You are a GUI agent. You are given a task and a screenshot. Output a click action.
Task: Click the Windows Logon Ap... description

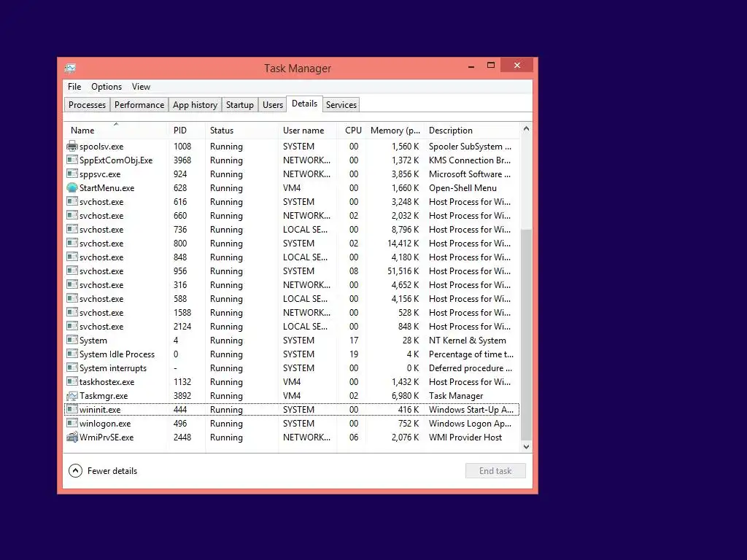pos(471,424)
